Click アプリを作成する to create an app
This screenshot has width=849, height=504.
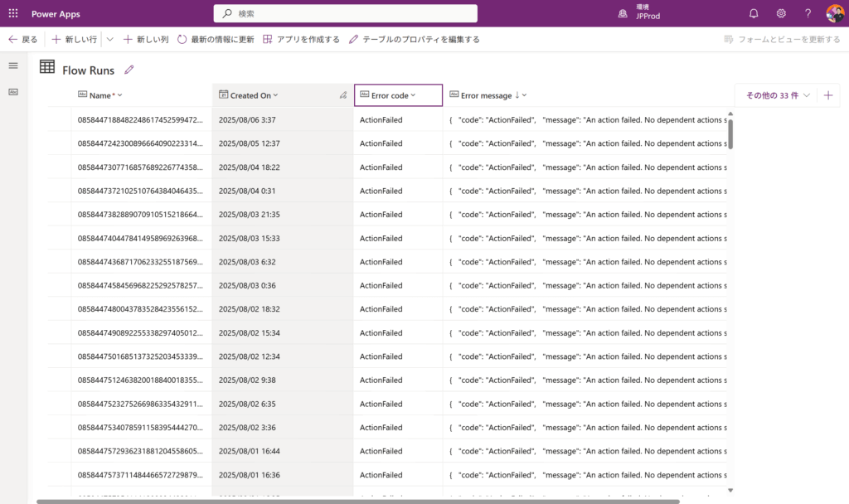click(302, 39)
